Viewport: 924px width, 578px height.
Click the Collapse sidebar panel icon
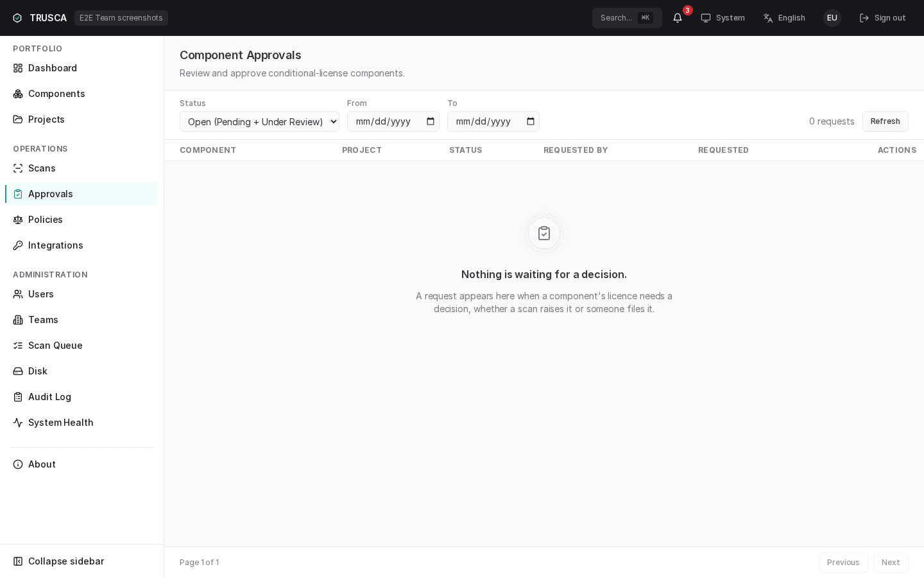[18, 561]
